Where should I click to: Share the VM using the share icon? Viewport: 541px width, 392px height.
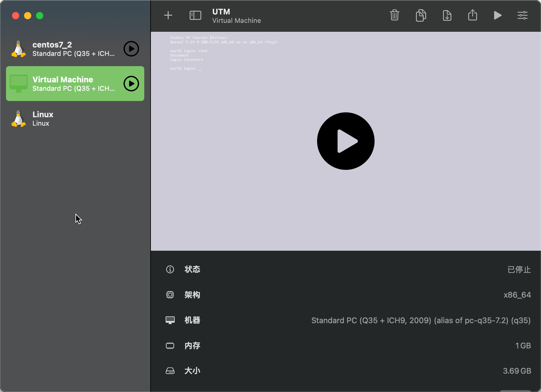coord(472,15)
